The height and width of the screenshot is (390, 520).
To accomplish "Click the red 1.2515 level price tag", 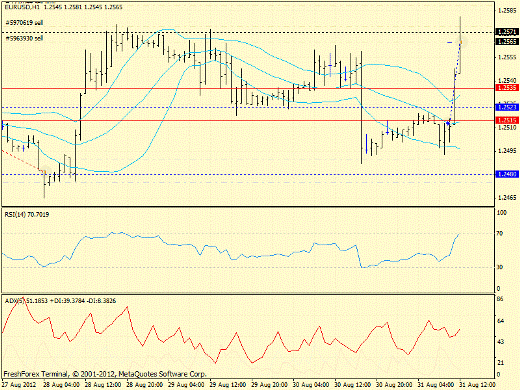I will 507,120.
